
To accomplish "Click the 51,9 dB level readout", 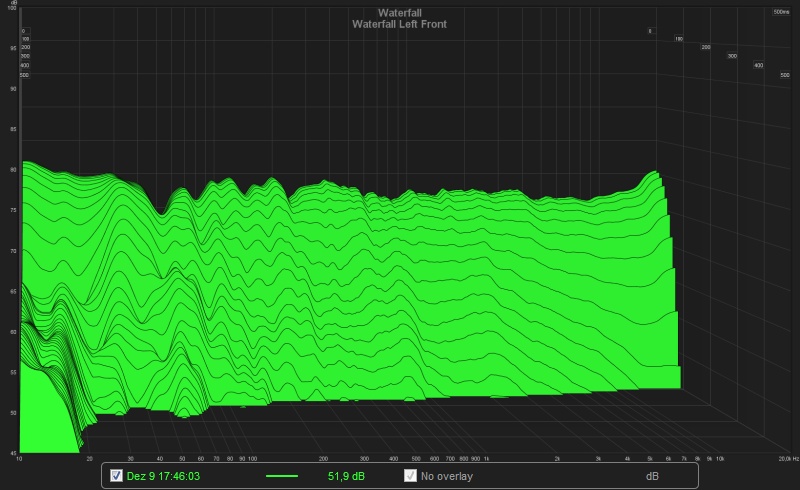I will [346, 476].
